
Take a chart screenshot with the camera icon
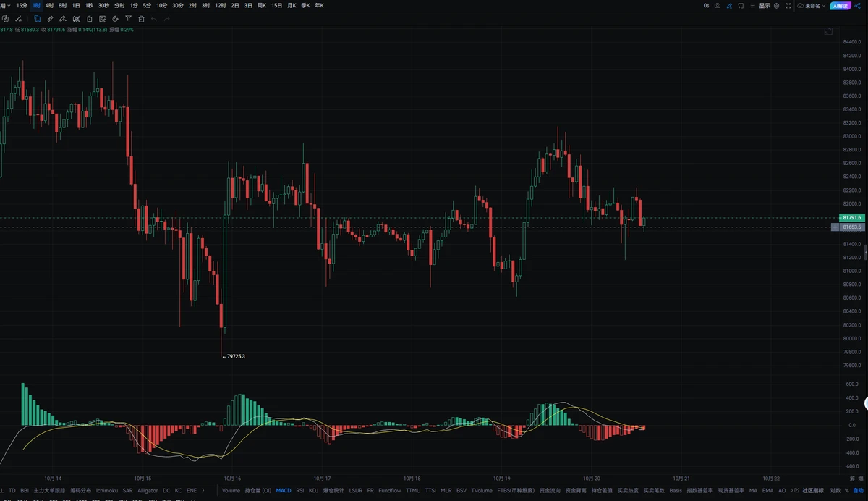pos(718,5)
